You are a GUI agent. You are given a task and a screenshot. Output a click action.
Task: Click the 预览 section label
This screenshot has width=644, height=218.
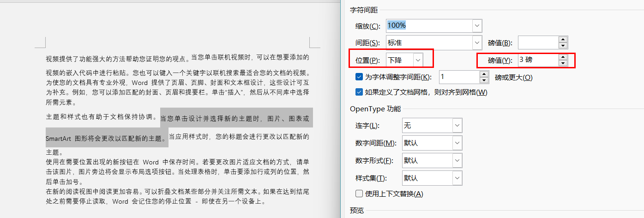tap(357, 211)
